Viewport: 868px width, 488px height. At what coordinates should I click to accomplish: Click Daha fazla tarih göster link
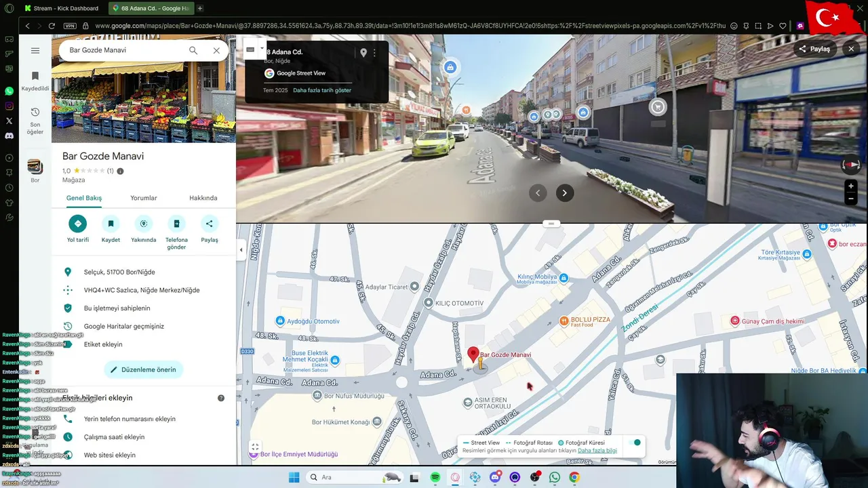click(322, 90)
